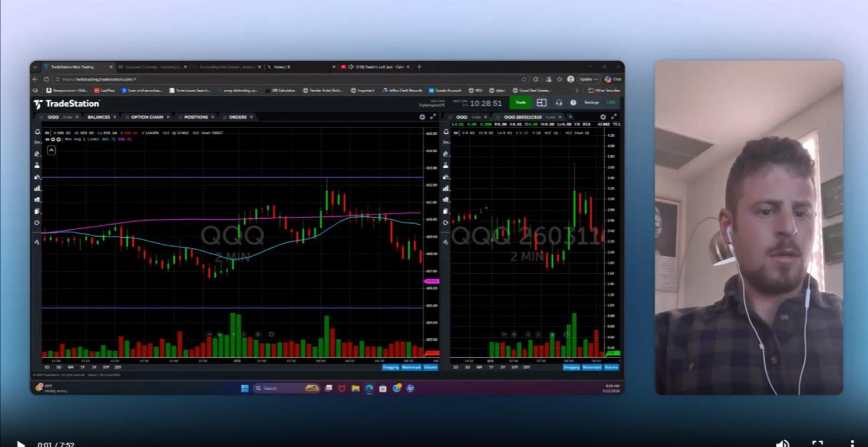Toggle the Volume button at bottom of the options chart
This screenshot has height=447, width=868.
click(x=610, y=367)
